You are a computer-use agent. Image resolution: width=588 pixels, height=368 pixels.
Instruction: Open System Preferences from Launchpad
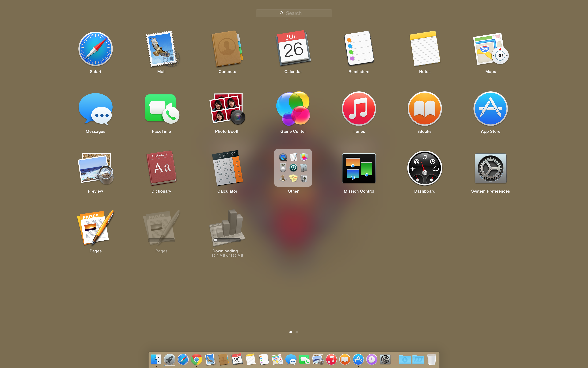pyautogui.click(x=491, y=168)
